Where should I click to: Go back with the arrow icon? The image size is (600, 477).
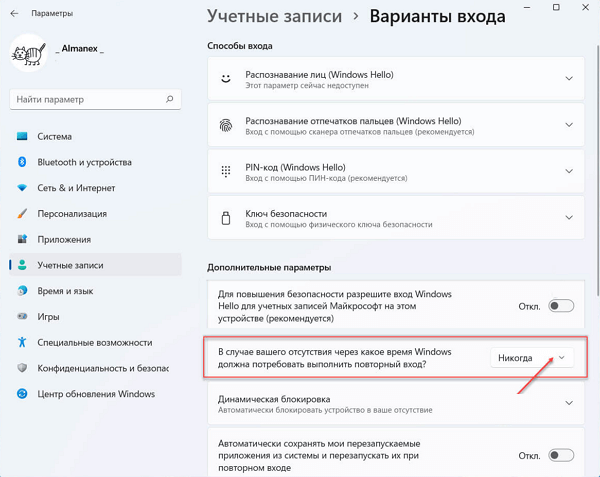14,13
